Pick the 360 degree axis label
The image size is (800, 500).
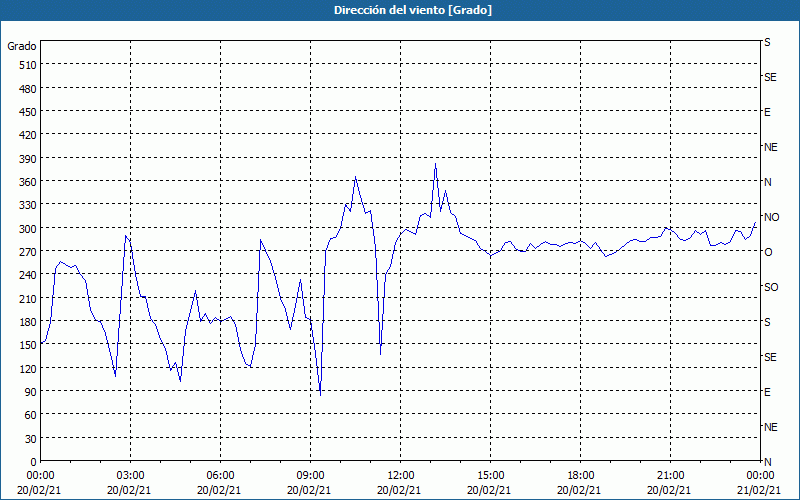(x=29, y=182)
